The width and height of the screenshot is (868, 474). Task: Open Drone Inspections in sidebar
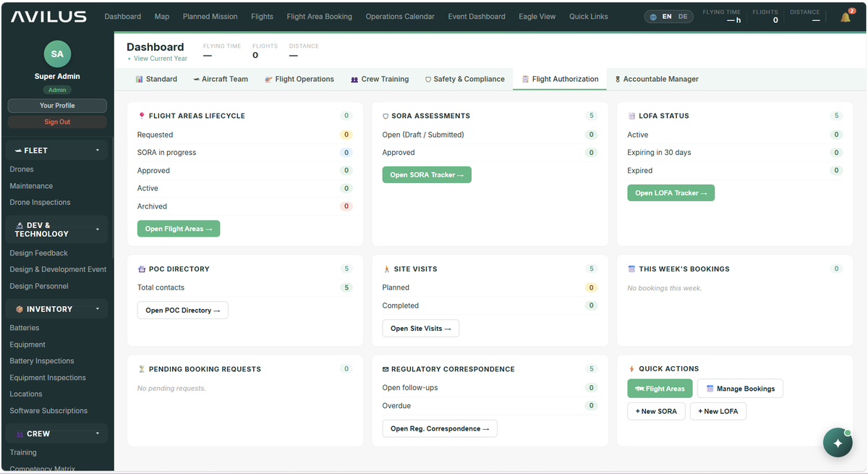click(40, 203)
